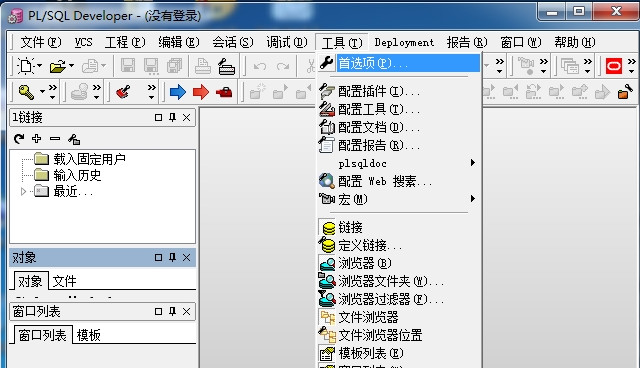Pin the 链接 panel

click(172, 117)
